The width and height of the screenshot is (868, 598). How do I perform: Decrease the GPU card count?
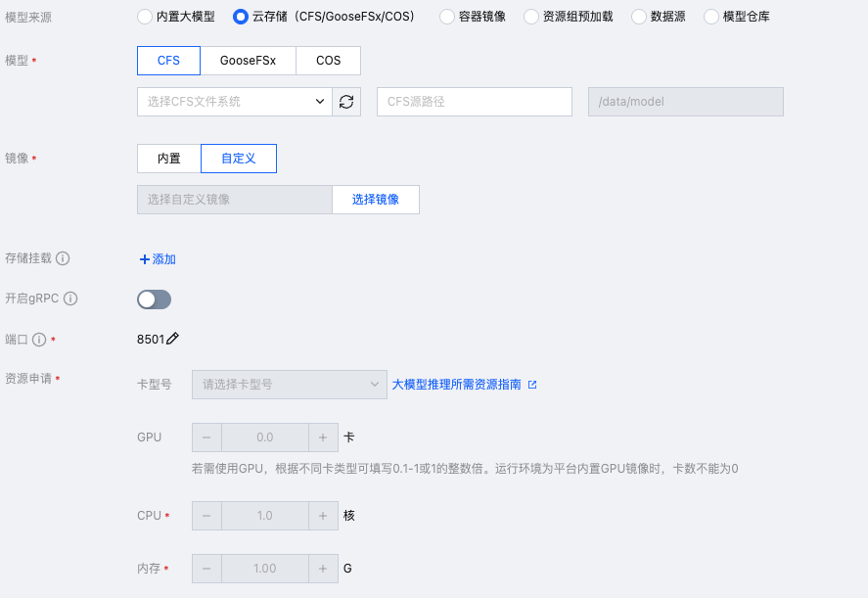coord(206,437)
